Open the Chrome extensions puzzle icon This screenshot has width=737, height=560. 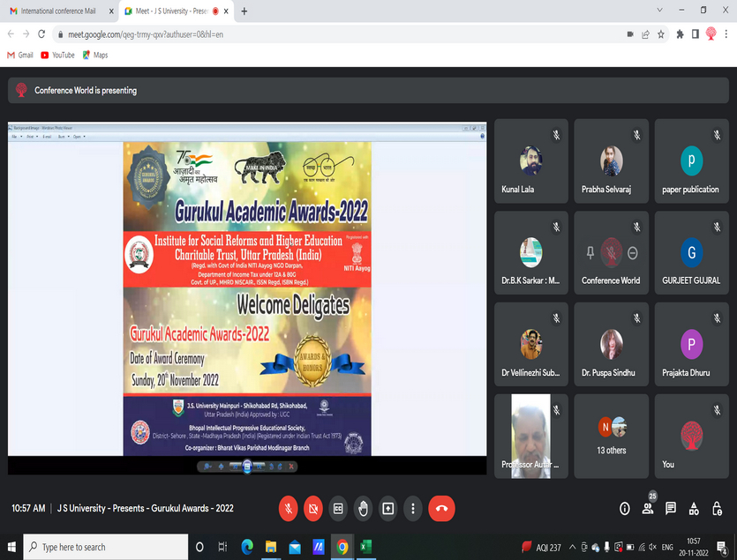click(680, 34)
